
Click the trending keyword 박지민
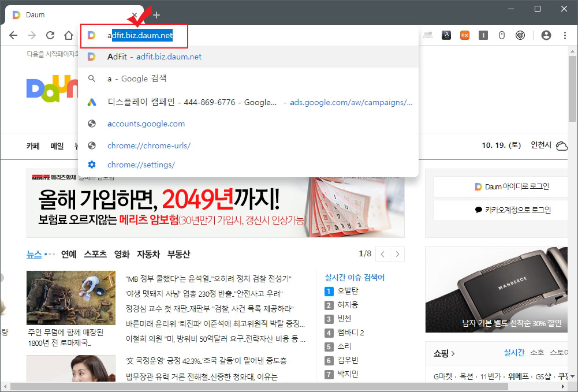[x=348, y=374]
